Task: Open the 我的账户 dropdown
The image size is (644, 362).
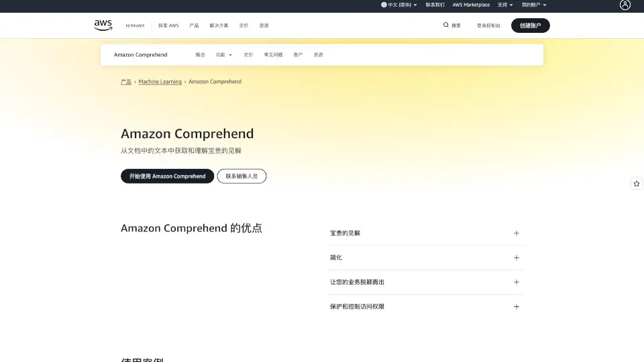Action: coord(534,5)
